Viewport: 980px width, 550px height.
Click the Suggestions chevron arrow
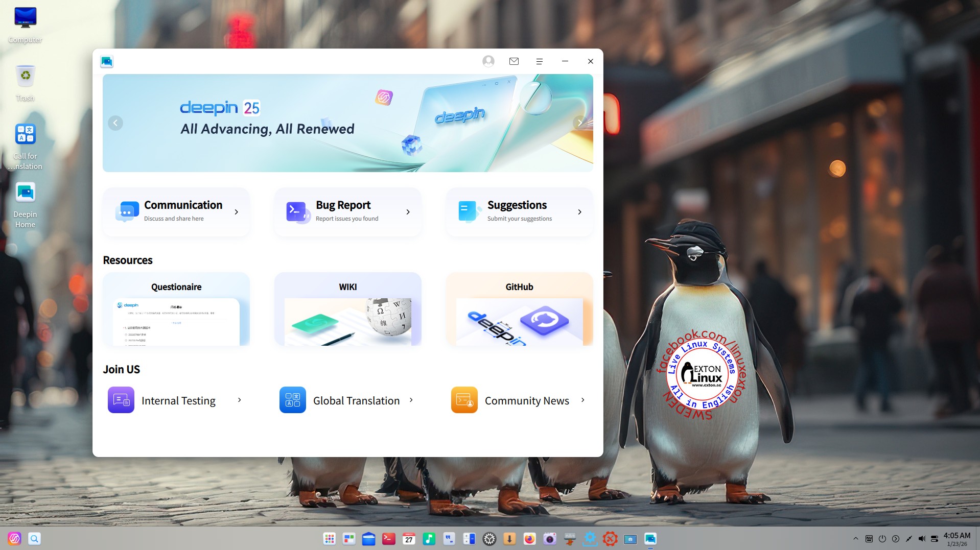pyautogui.click(x=579, y=212)
